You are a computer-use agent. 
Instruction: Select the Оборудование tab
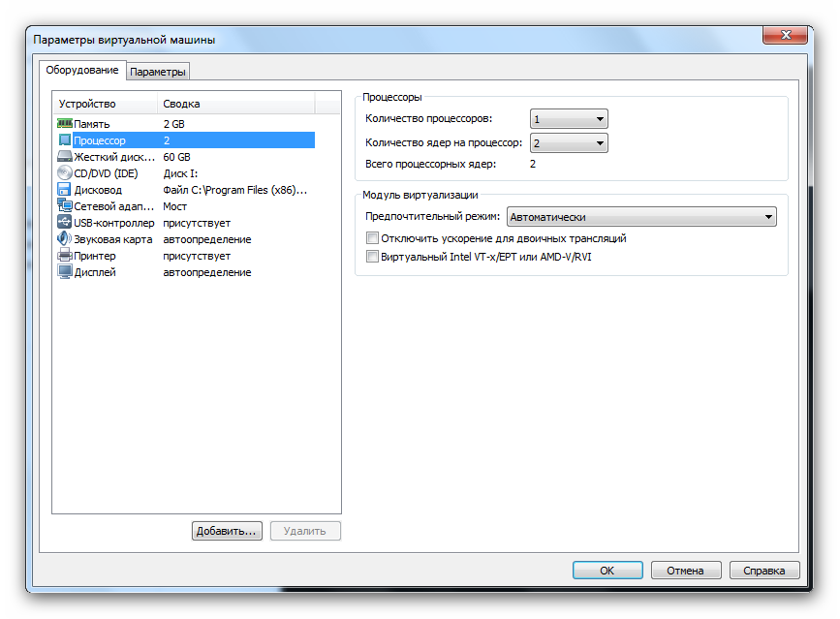click(x=82, y=71)
